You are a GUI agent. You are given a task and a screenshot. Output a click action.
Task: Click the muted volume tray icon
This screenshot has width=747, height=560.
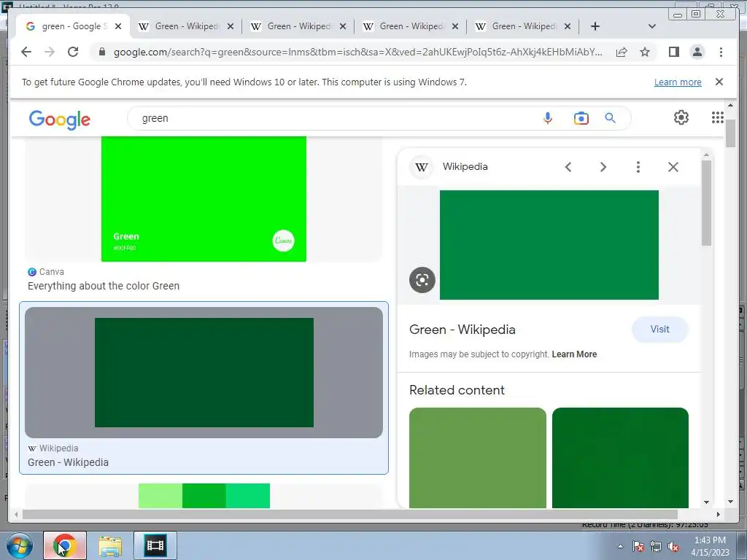pos(673,547)
